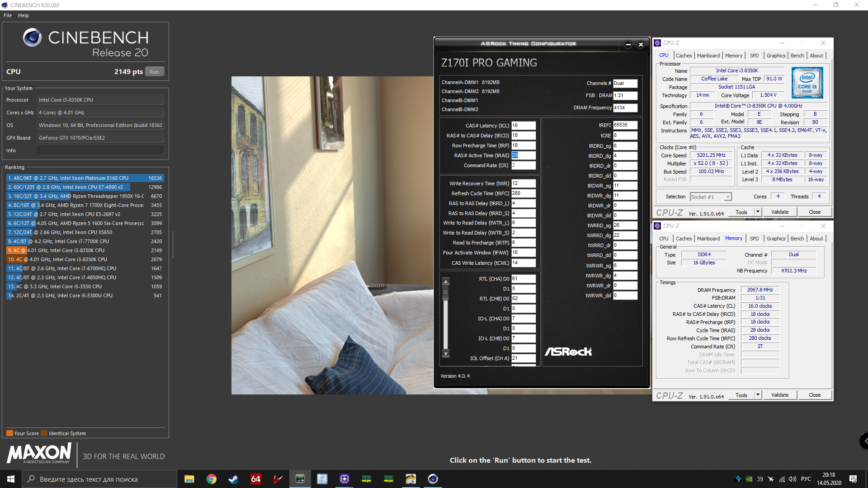868x488 pixels.
Task: Click the tREFI field showing 65535
Action: coord(625,125)
